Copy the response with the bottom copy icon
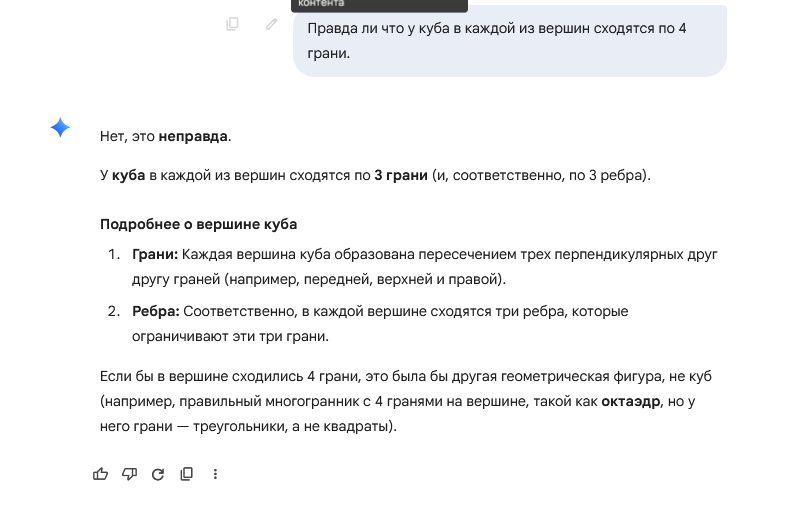This screenshot has width=812, height=510. pyautogui.click(x=186, y=474)
